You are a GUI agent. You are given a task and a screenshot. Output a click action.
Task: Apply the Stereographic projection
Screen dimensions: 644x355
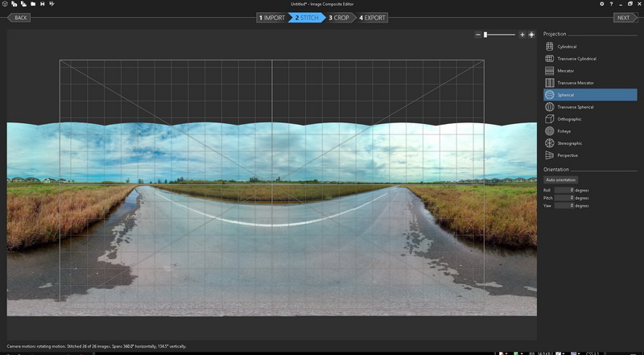(x=569, y=143)
